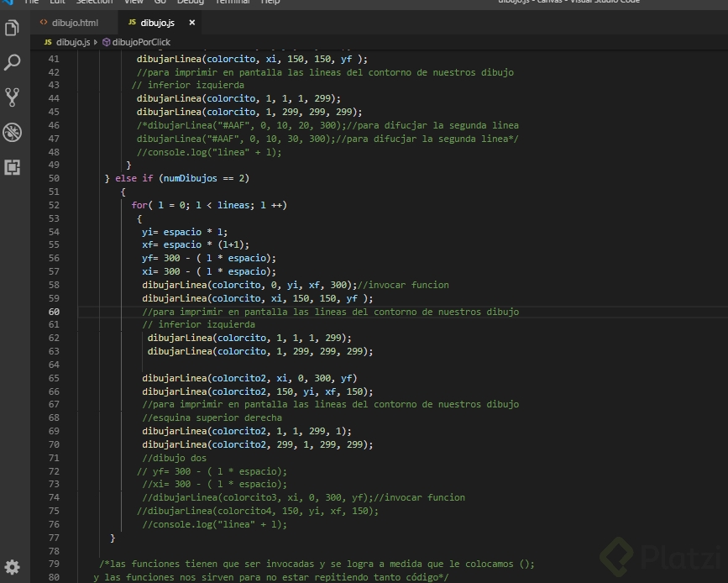Click line number 80 in the gutter

tap(54, 577)
